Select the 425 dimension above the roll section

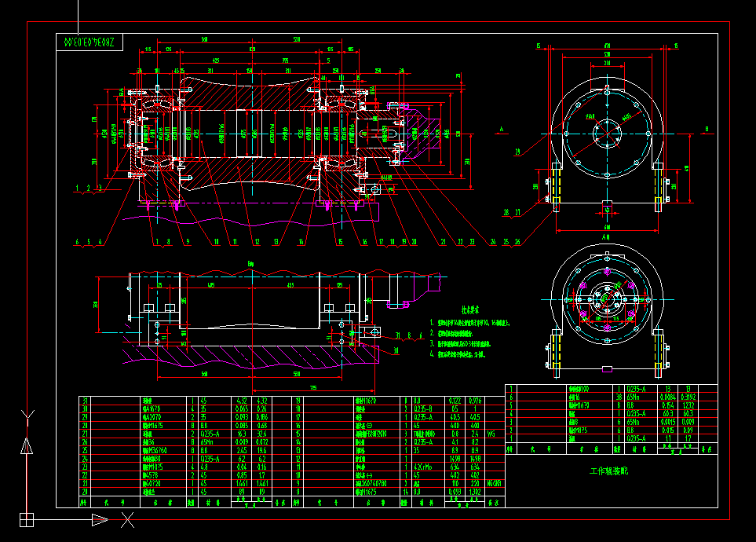(x=216, y=60)
